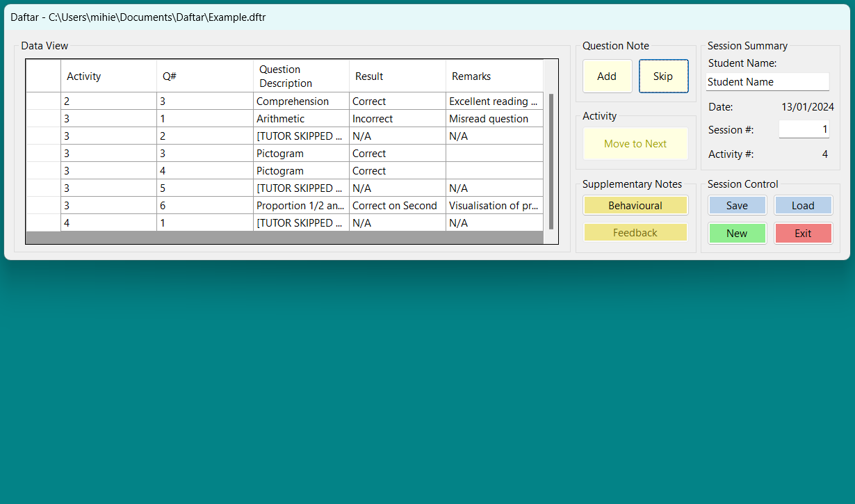The image size is (855, 504).
Task: Select the Activity column header
Action: click(x=108, y=76)
